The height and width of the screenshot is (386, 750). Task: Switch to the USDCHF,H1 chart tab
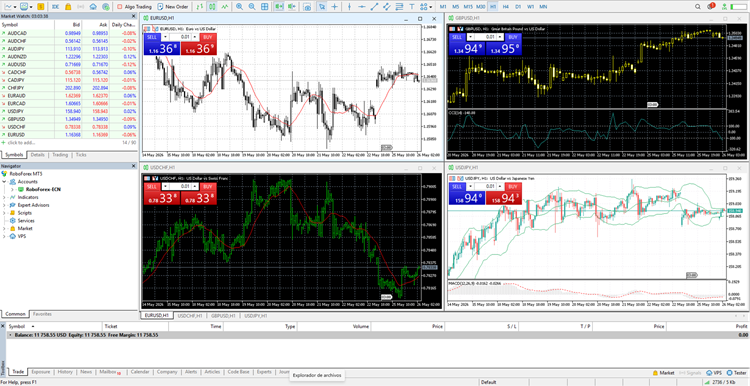189,316
